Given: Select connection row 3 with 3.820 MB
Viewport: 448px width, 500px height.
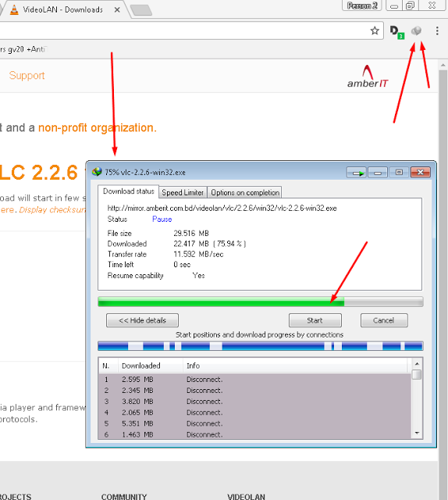Looking at the screenshot, I should 255,402.
